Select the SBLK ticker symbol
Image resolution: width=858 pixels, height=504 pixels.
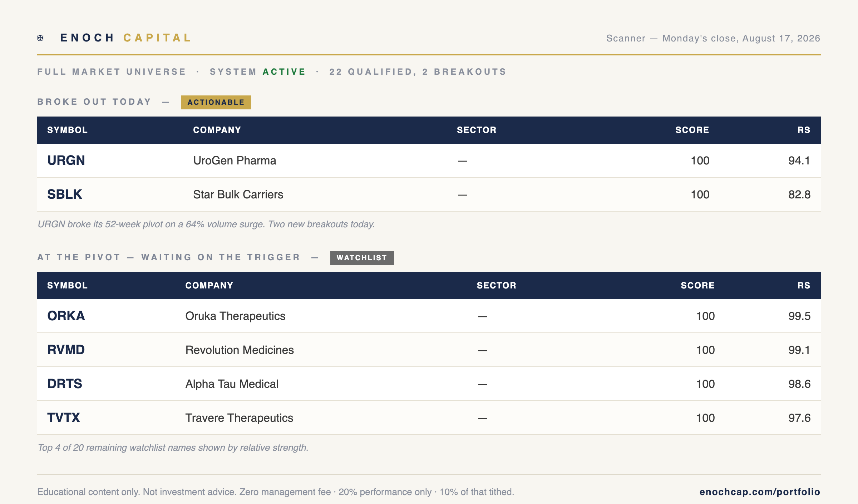pos(65,194)
